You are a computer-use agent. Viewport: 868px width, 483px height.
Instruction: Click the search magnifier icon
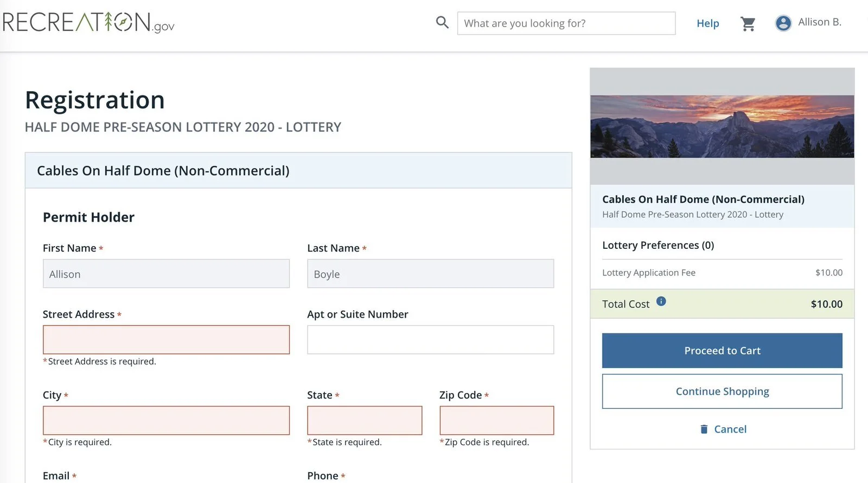(x=443, y=23)
